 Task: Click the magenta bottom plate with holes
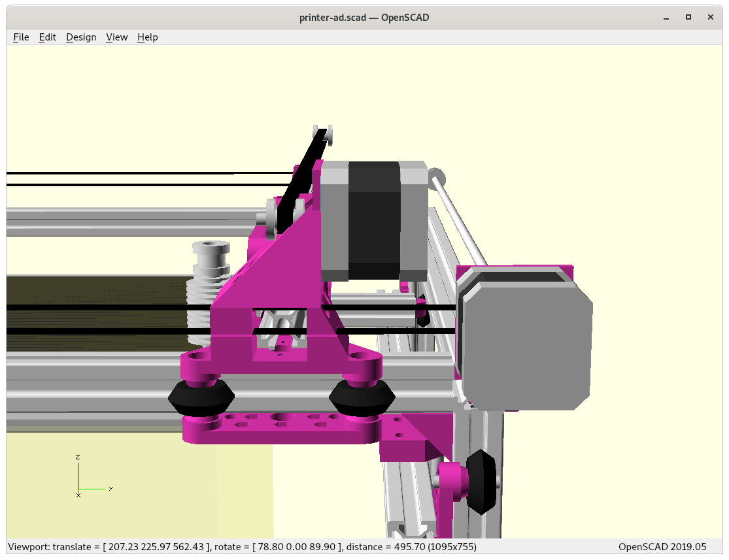point(281,428)
